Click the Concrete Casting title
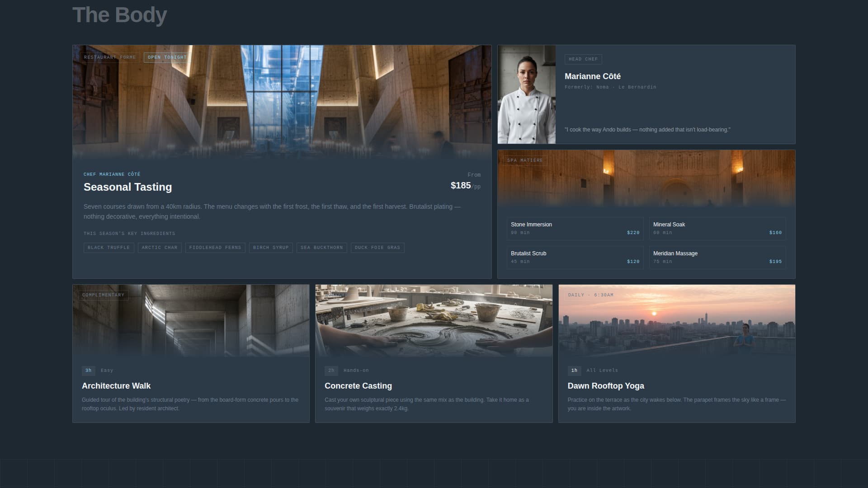This screenshot has height=488, width=868. (359, 386)
